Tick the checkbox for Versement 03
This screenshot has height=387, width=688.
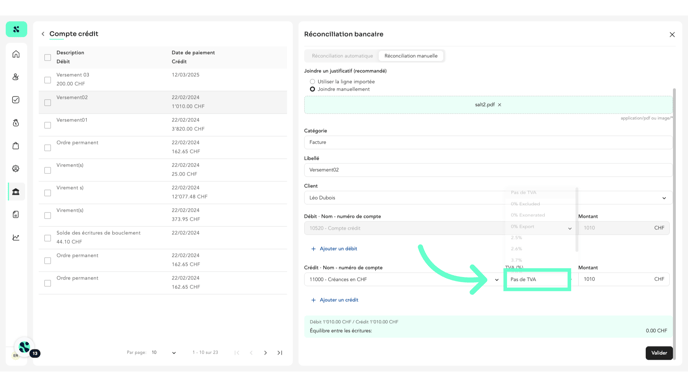coord(47,80)
